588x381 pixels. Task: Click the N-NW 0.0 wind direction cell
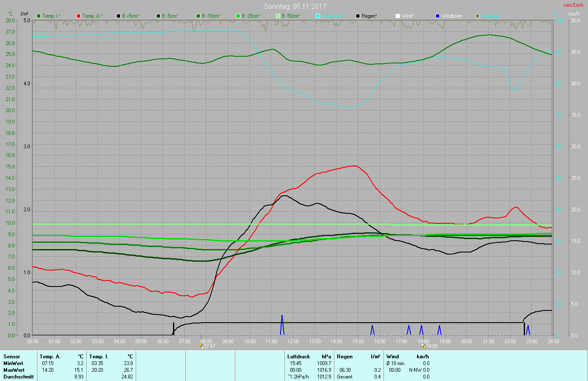pos(419,370)
